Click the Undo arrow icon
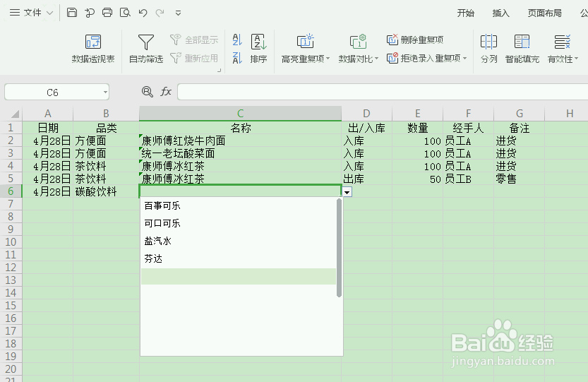 [x=143, y=13]
